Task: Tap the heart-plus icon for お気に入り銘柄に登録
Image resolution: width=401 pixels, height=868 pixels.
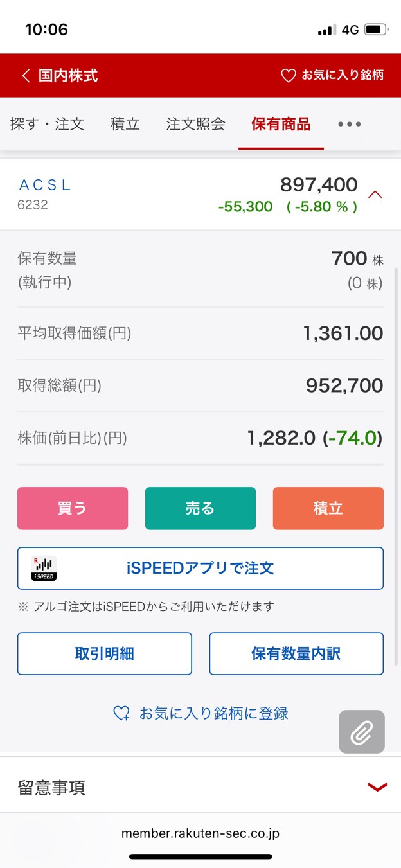Action: click(x=121, y=713)
